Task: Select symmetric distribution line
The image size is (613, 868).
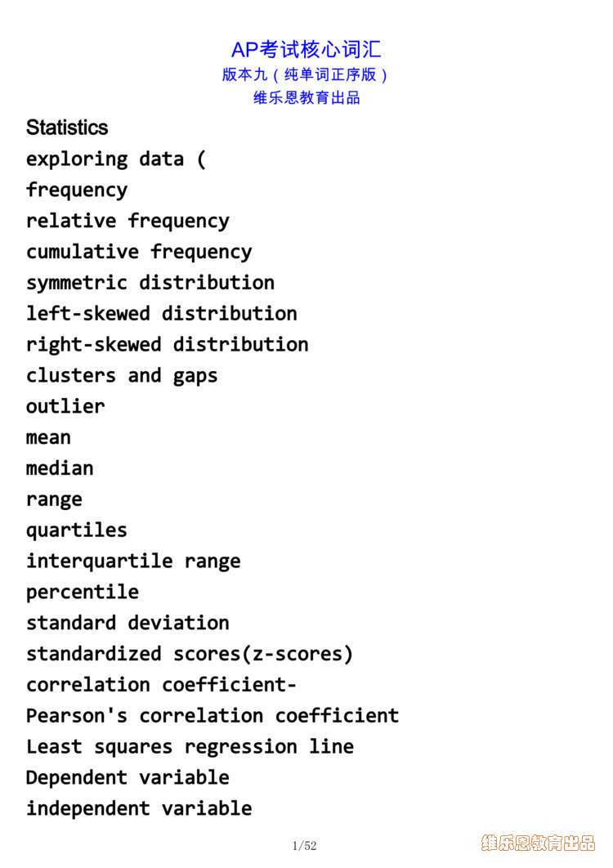Action: pos(150,283)
